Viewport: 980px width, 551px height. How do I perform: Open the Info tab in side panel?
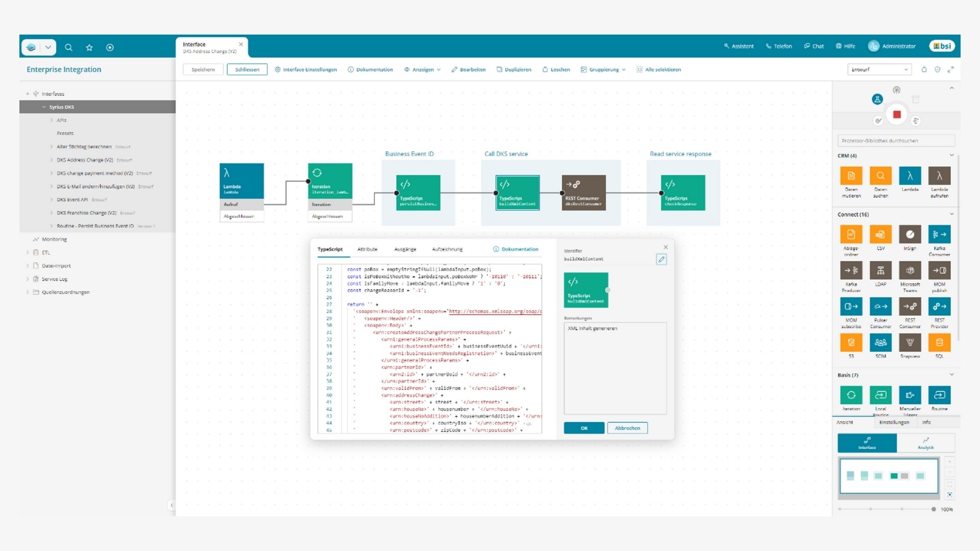coord(926,422)
